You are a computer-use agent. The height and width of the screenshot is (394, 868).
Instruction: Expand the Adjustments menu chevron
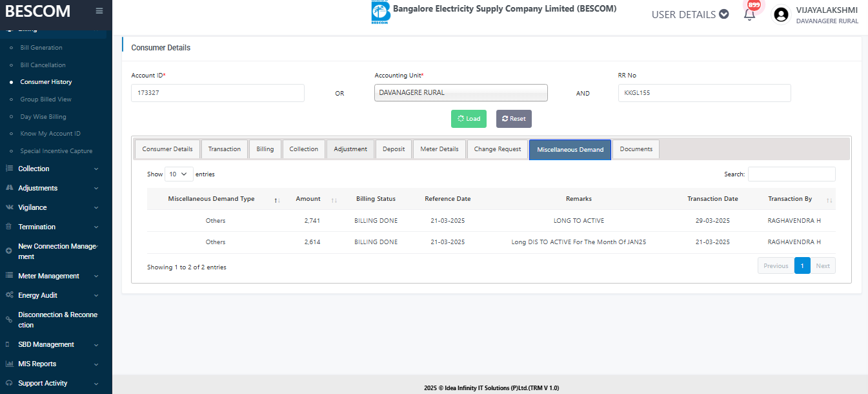point(96,188)
